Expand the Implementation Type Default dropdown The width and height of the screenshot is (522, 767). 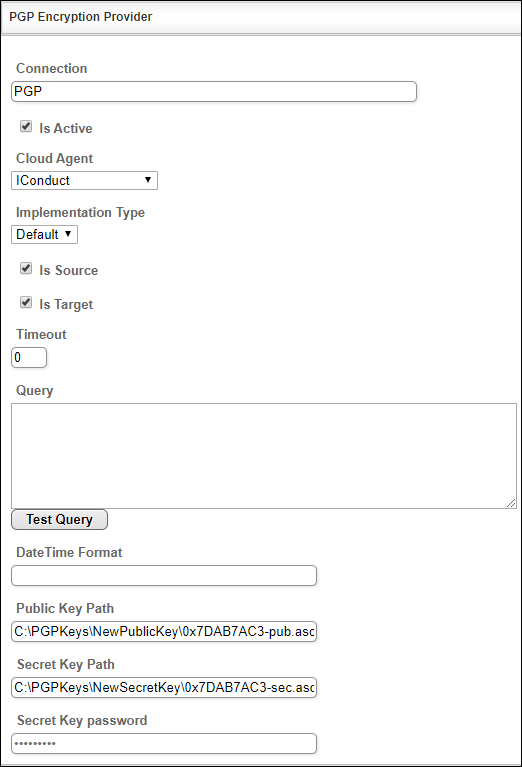45,234
